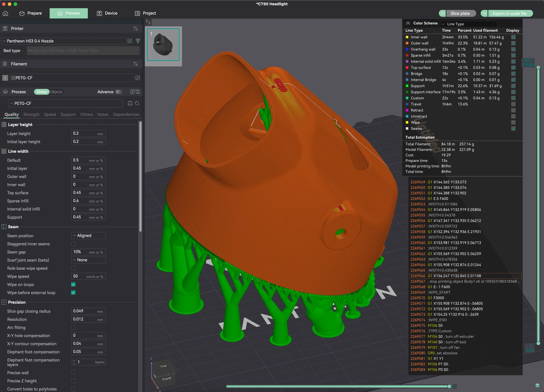Image resolution: width=544 pixels, height=392 pixels.
Task: Edit the PETG-CF filament with the pencil icon
Action: [137, 78]
